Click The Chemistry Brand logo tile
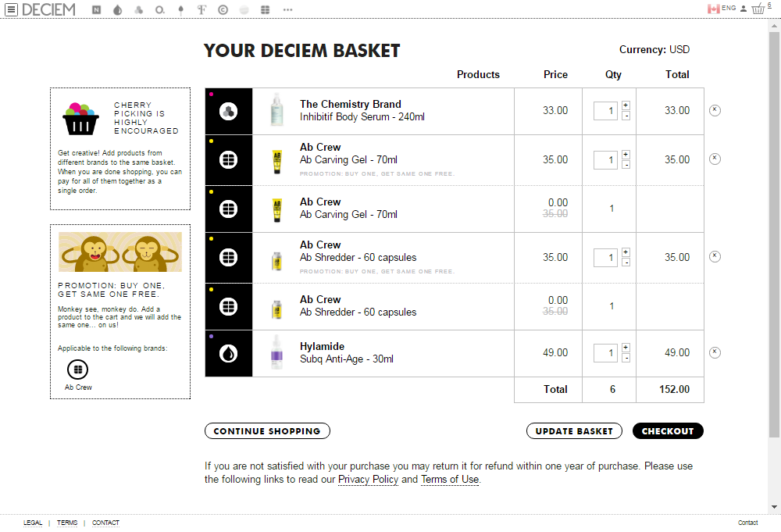The image size is (781, 532). (x=229, y=111)
